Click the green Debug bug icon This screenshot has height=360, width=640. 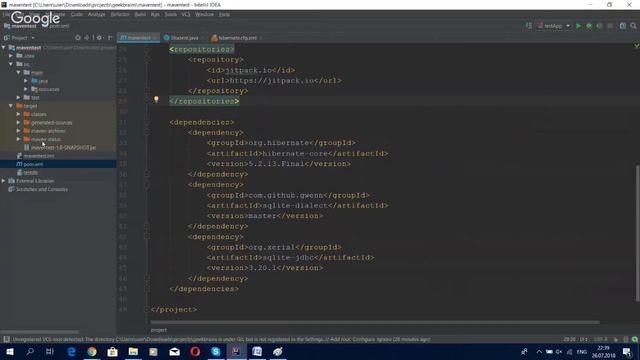(x=589, y=26)
